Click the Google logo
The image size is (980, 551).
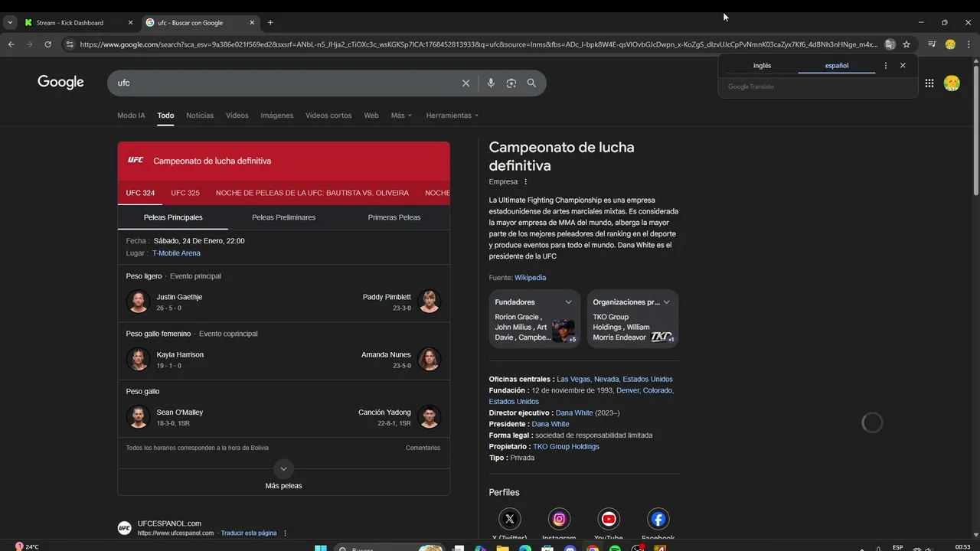coord(60,83)
